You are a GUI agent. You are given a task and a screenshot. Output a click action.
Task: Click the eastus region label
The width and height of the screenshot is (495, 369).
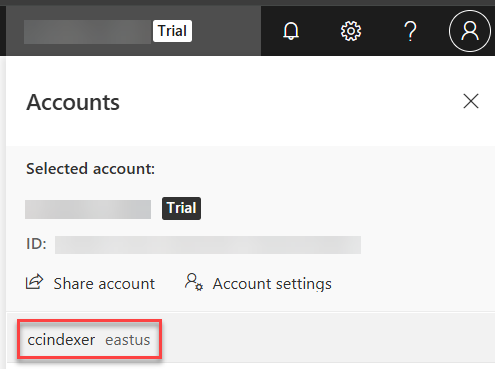128,340
